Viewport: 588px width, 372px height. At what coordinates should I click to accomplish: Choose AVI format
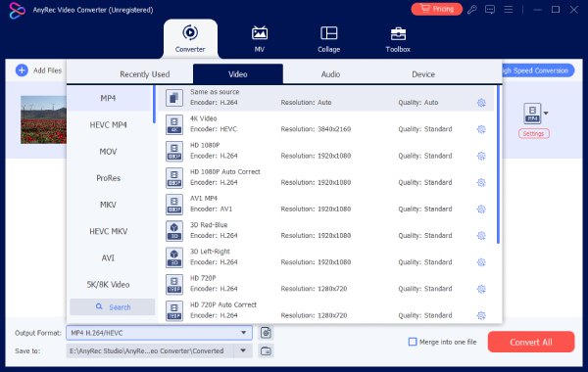click(x=109, y=257)
